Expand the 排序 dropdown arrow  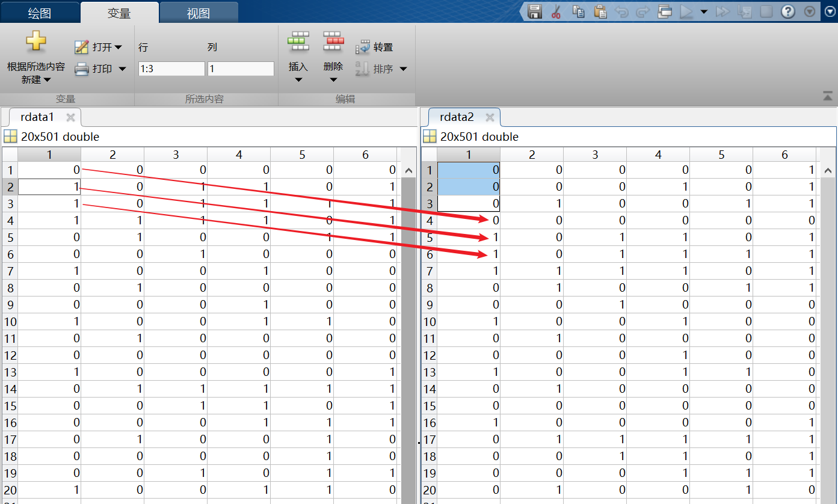coord(403,69)
